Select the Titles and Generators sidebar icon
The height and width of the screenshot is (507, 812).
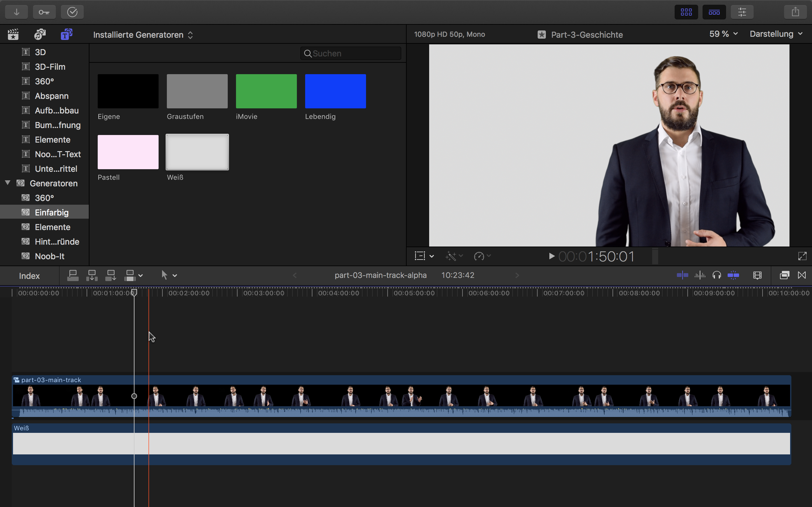point(66,35)
